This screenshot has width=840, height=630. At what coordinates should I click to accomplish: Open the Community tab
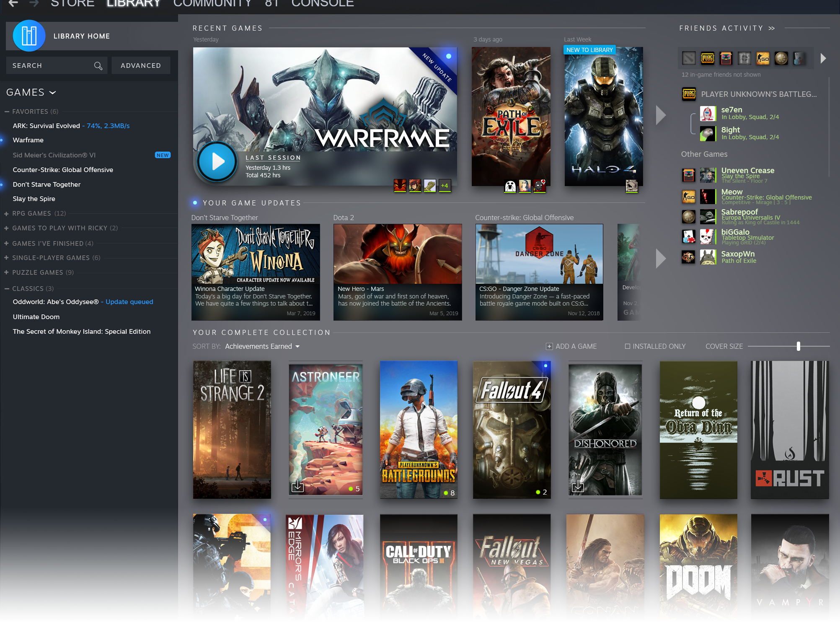[x=212, y=4]
